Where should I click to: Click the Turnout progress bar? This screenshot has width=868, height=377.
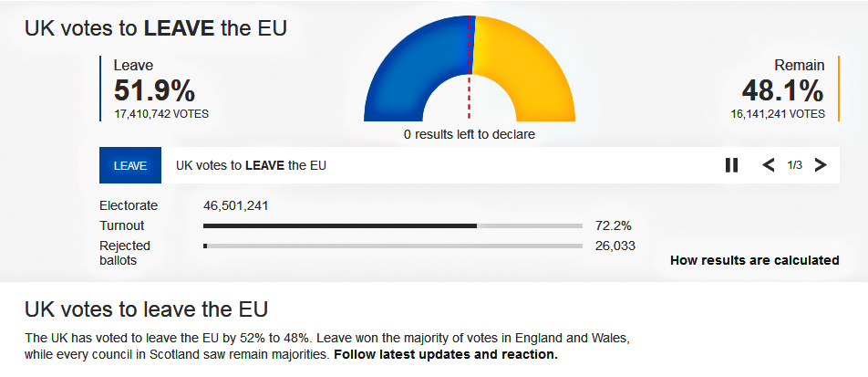point(392,225)
